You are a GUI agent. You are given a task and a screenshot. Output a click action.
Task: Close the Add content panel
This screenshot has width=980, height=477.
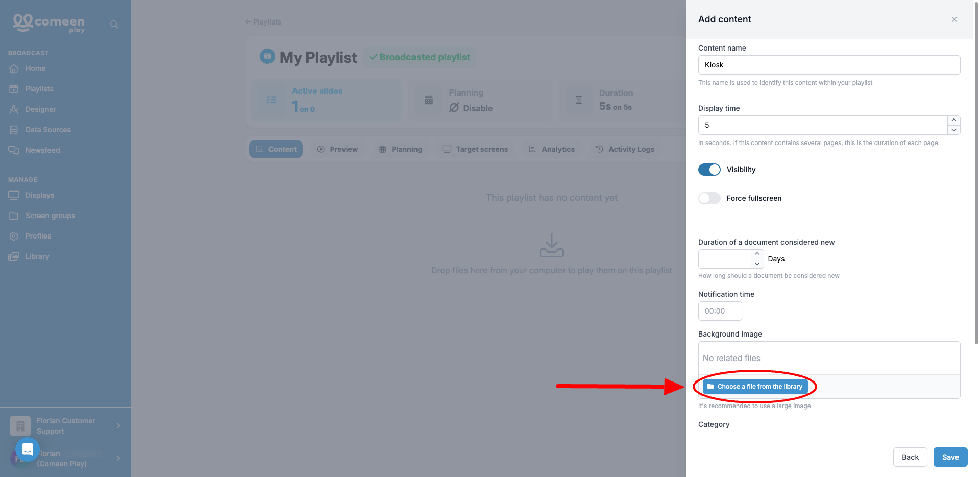click(954, 19)
